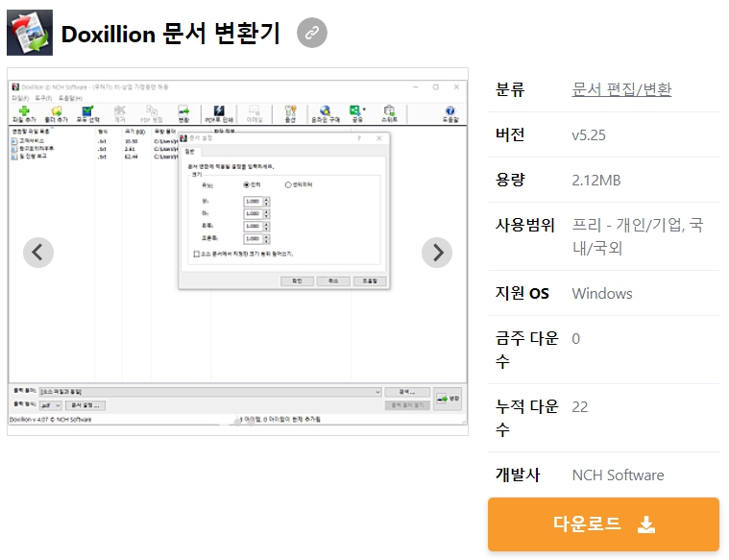Click the 확인 OK button in dialog
Image resolution: width=729 pixels, height=560 pixels.
(297, 280)
